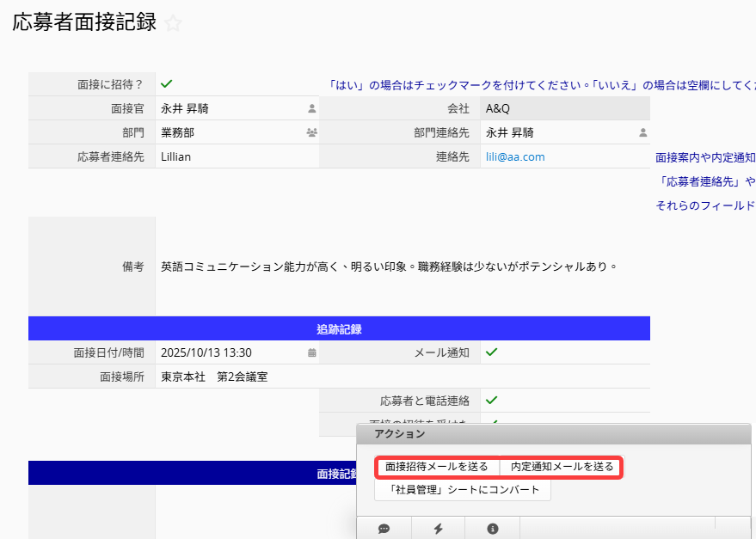Toggle the メール通知 checkbox
756x539 pixels.
tap(492, 352)
